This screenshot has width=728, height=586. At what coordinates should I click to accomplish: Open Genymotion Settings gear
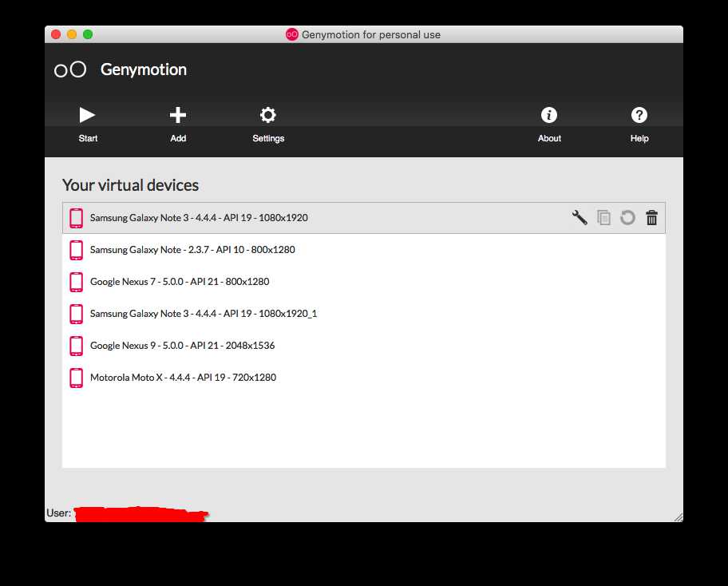[268, 125]
